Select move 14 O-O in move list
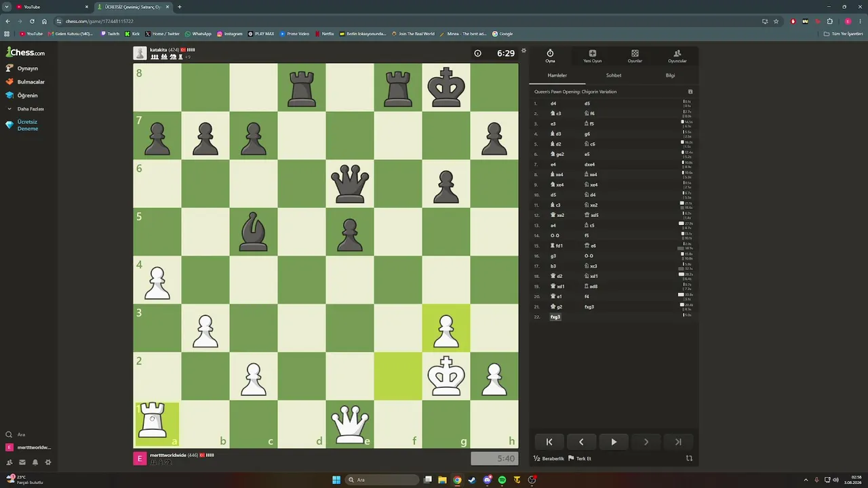 tap(555, 236)
